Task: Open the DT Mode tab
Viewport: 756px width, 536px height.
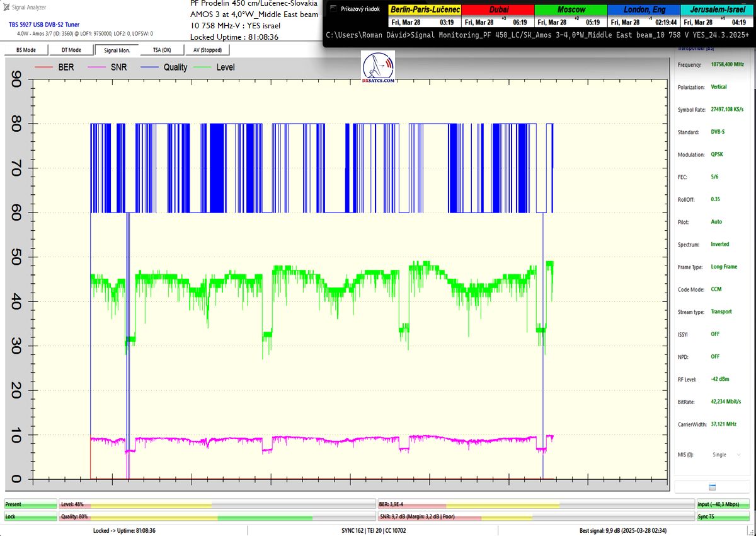Action: (71, 50)
